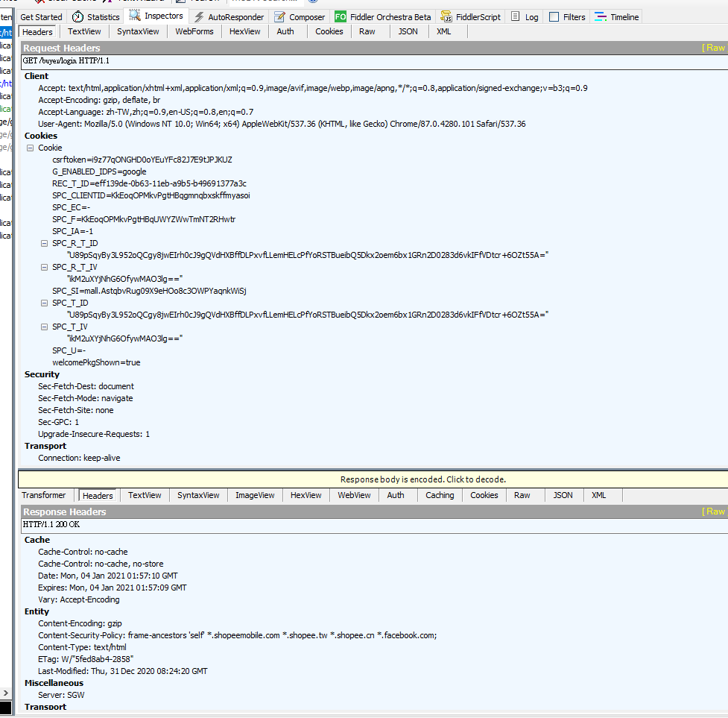Click 'Response body is encoded' decode bar
728x718 pixels.
pyautogui.click(x=373, y=479)
